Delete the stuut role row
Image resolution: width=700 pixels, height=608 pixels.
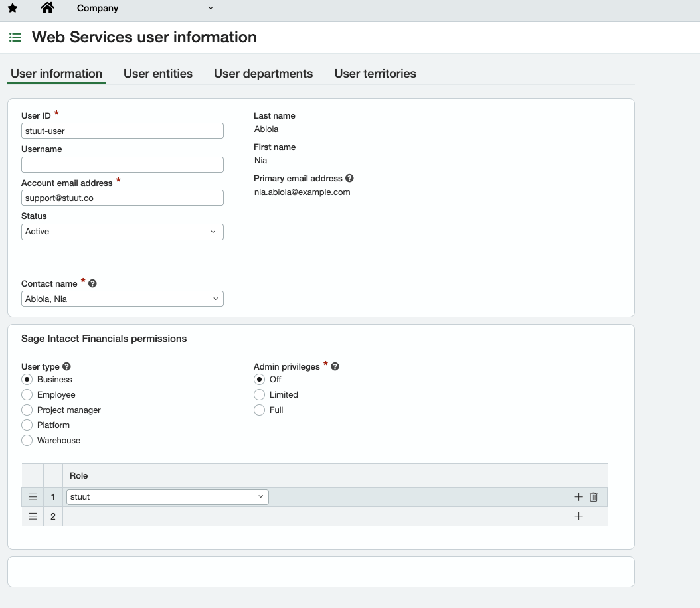593,497
